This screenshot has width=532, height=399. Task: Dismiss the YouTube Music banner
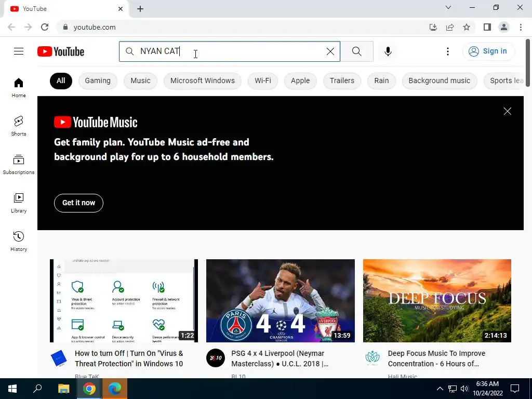[x=507, y=111]
